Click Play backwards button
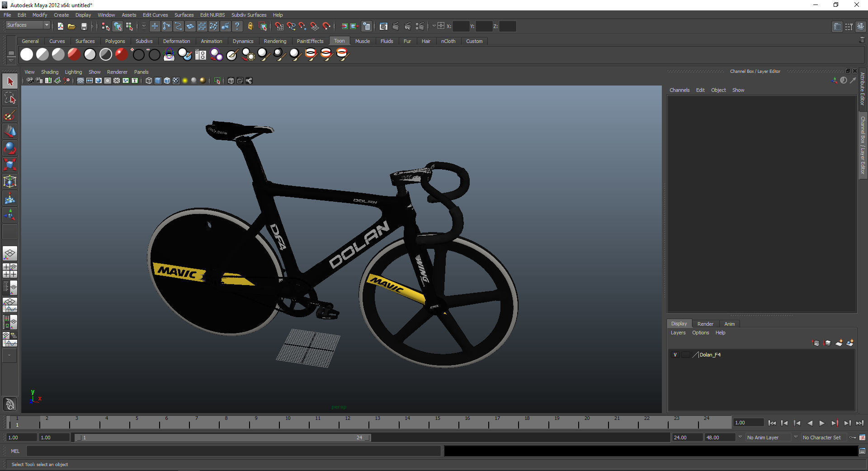 click(x=810, y=423)
